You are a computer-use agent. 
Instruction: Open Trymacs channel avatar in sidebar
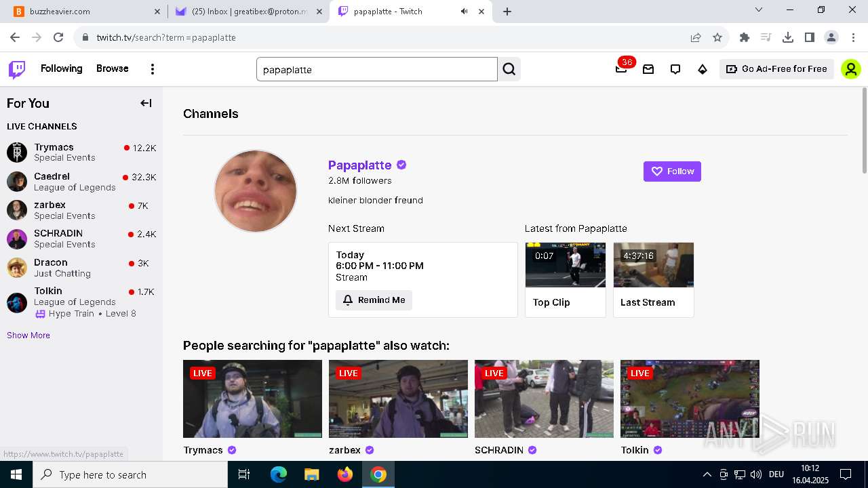coord(17,152)
